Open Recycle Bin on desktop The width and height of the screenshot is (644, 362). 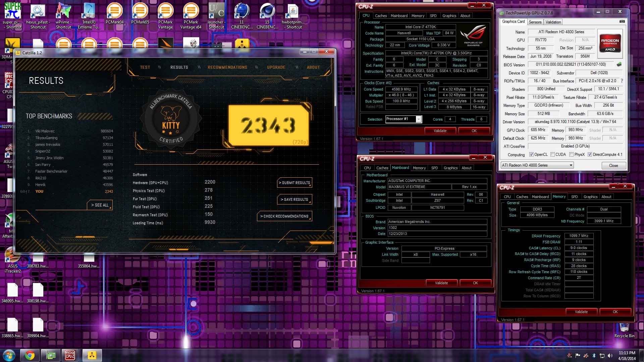tap(624, 330)
